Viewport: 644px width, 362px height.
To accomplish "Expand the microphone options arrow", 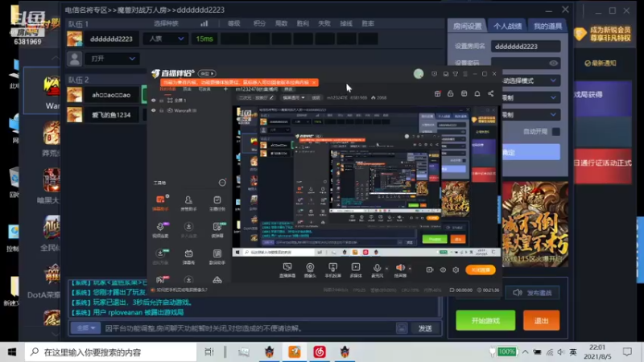I will pyautogui.click(x=386, y=269).
